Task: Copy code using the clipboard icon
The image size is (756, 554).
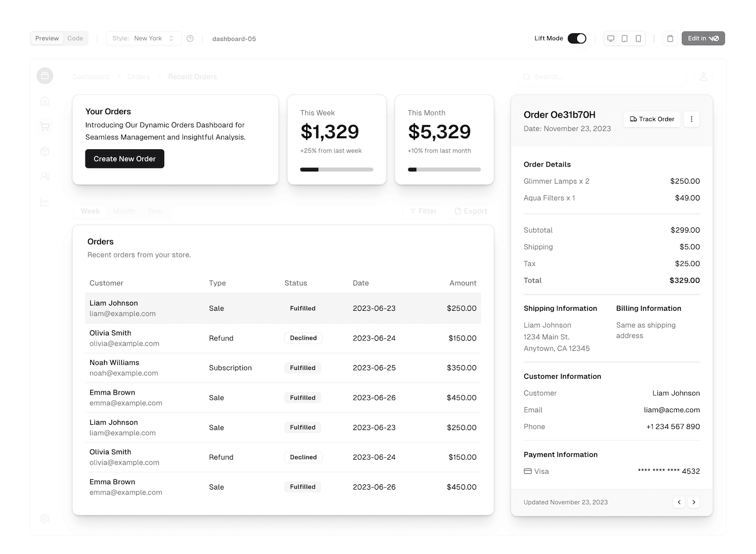Action: point(670,38)
